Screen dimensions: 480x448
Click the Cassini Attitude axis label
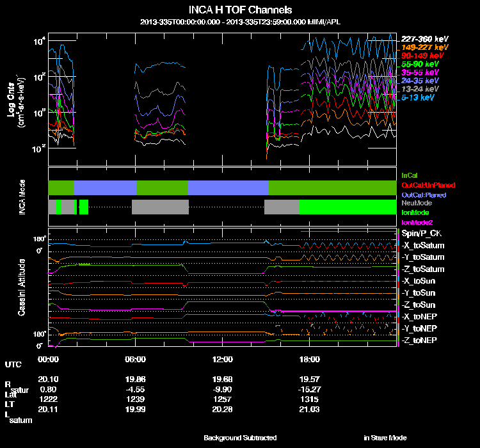22,287
